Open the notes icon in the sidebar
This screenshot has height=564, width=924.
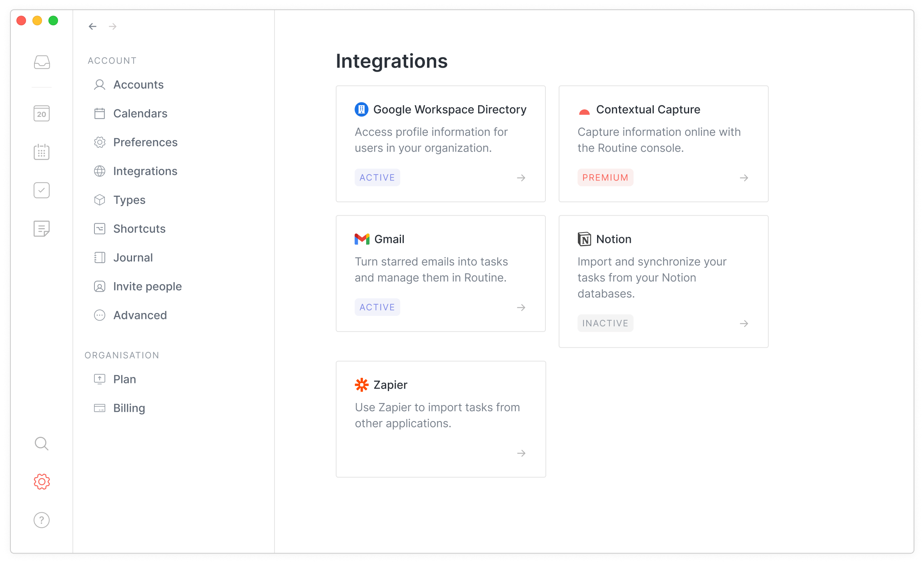pos(42,229)
